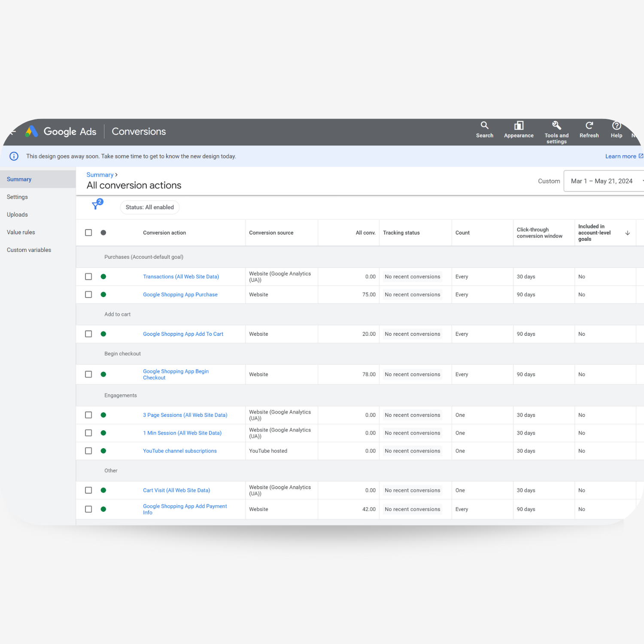Viewport: 644px width, 644px height.
Task: Click green status dot for YouTube channel subscriptions
Action: pyautogui.click(x=103, y=451)
